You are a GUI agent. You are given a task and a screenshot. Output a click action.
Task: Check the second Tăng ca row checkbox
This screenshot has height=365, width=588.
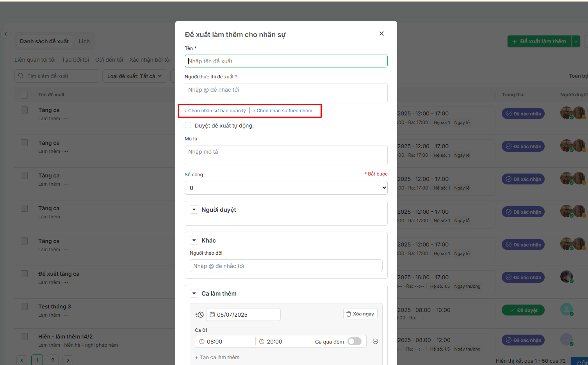tap(24, 143)
